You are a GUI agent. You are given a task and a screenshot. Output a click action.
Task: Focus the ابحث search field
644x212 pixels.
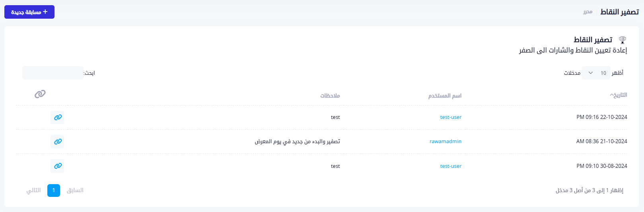click(53, 73)
